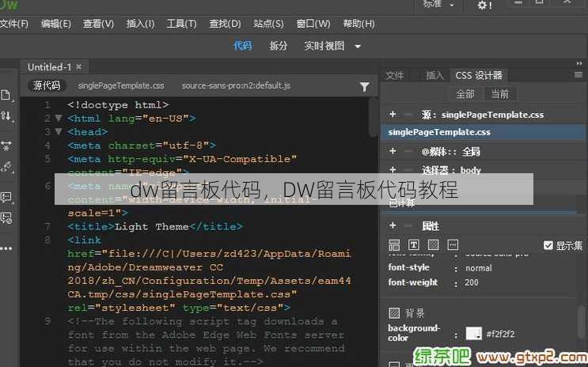Open the CSS Designer panel options menu icon
The width and height of the screenshot is (588, 367).
coord(579,75)
